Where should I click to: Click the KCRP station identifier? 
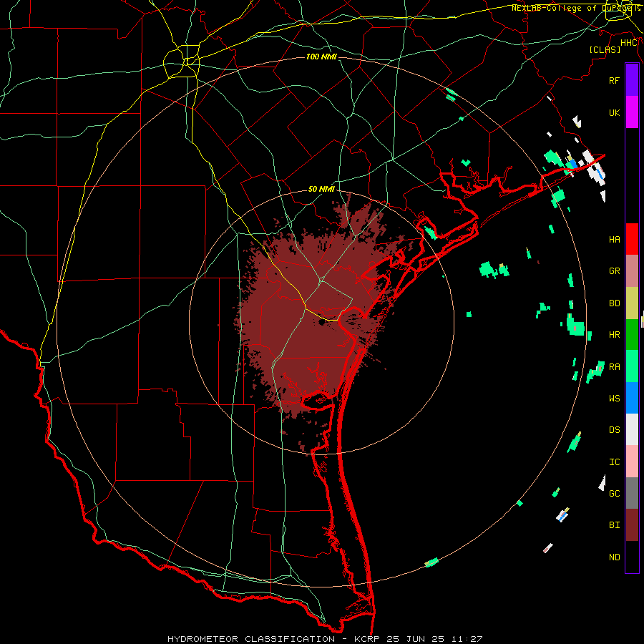(368, 639)
